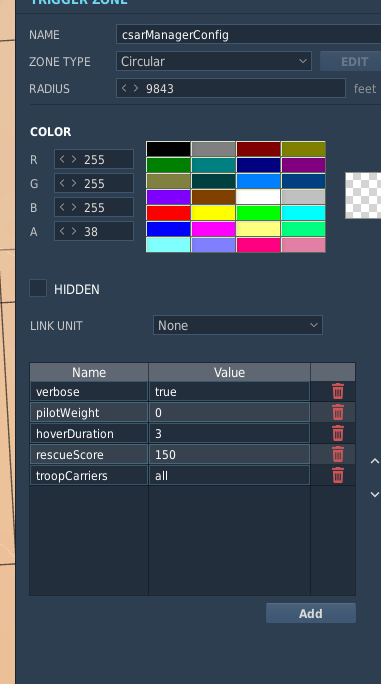Decrease red channel R value
Image resolution: width=381 pixels, height=684 pixels.
coord(62,159)
